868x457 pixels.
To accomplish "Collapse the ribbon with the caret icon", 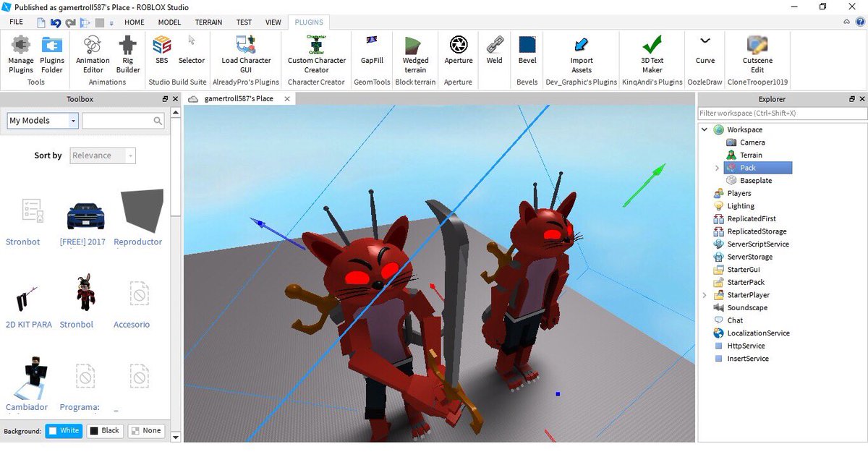I will pyautogui.click(x=847, y=22).
